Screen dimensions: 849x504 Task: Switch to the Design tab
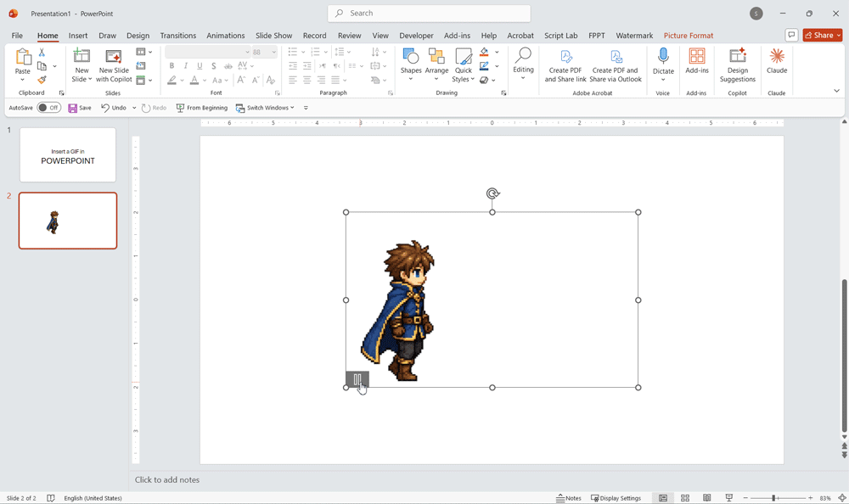[138, 35]
